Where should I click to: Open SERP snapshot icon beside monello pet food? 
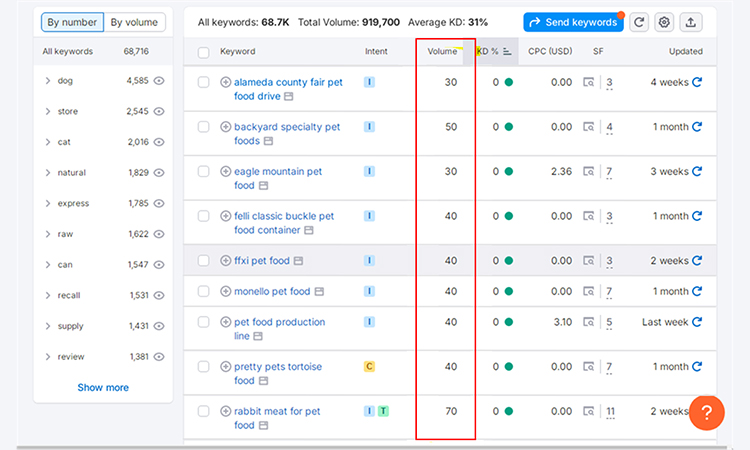click(x=320, y=292)
